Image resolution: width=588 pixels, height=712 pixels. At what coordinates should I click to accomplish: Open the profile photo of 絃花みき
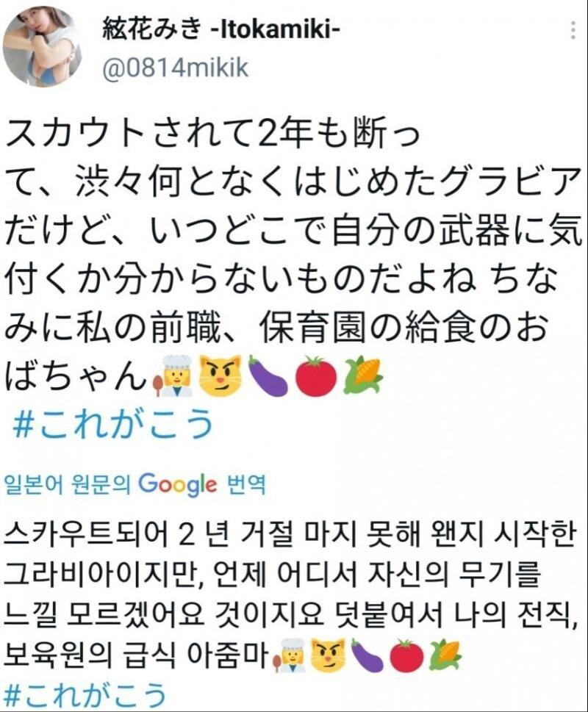coord(42,46)
